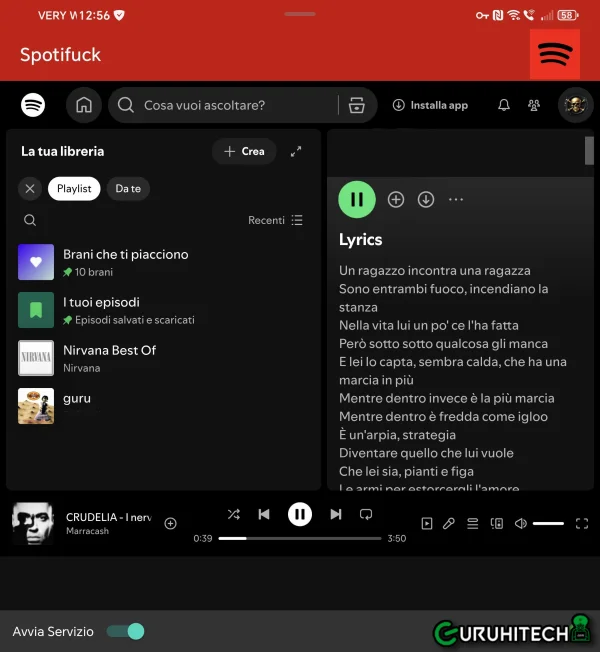
Task: Pause playback with the white player button
Action: 300,515
